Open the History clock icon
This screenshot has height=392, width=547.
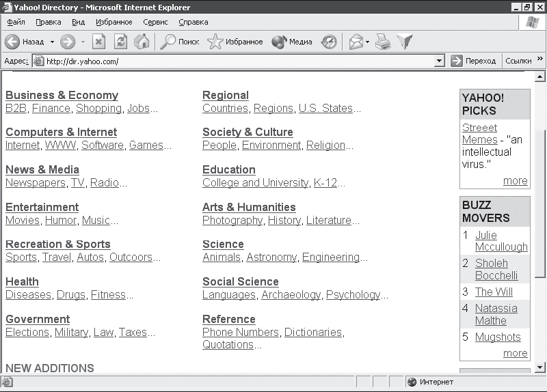click(330, 42)
